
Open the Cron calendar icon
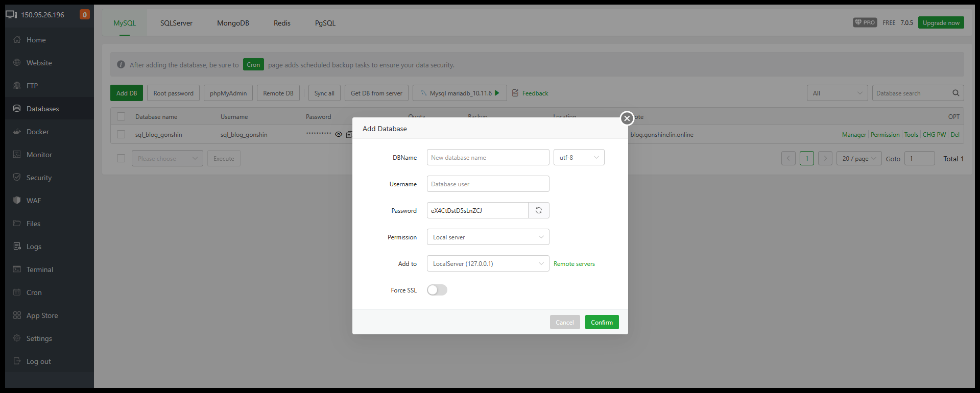tap(17, 292)
